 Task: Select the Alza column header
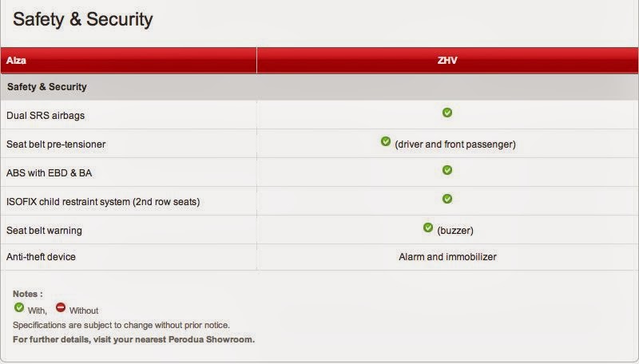coord(16,60)
